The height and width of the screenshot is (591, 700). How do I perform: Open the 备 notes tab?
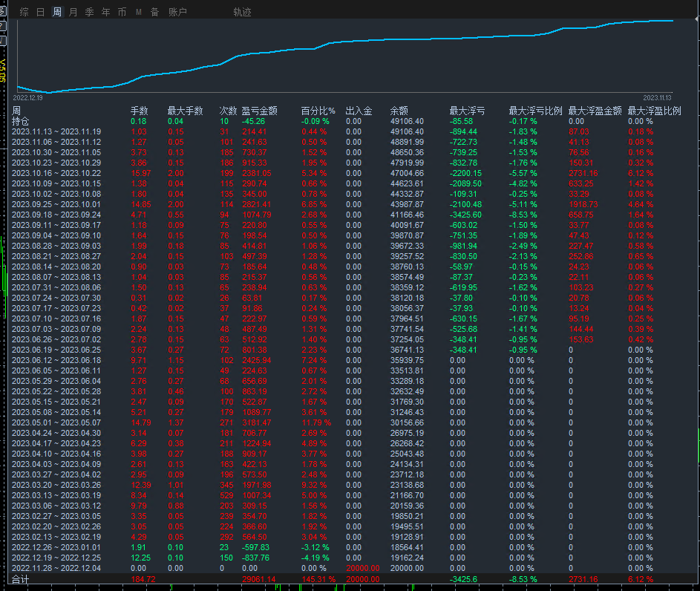click(x=154, y=13)
